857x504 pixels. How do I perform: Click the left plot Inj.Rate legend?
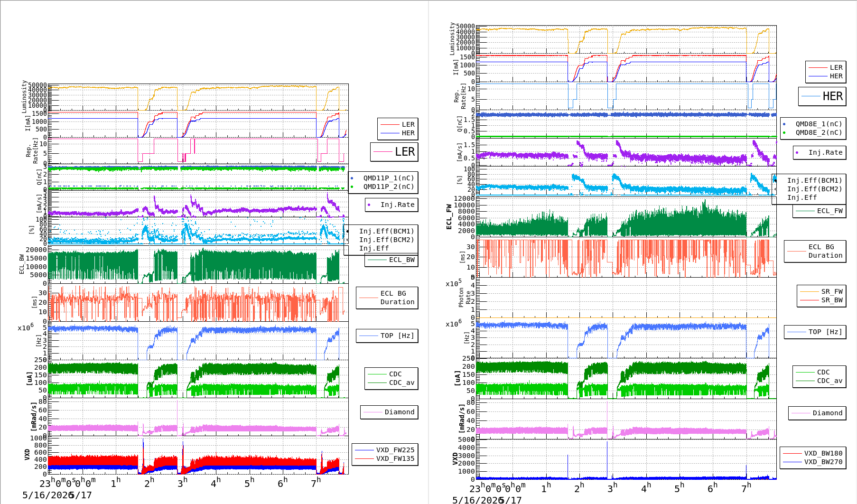click(392, 205)
